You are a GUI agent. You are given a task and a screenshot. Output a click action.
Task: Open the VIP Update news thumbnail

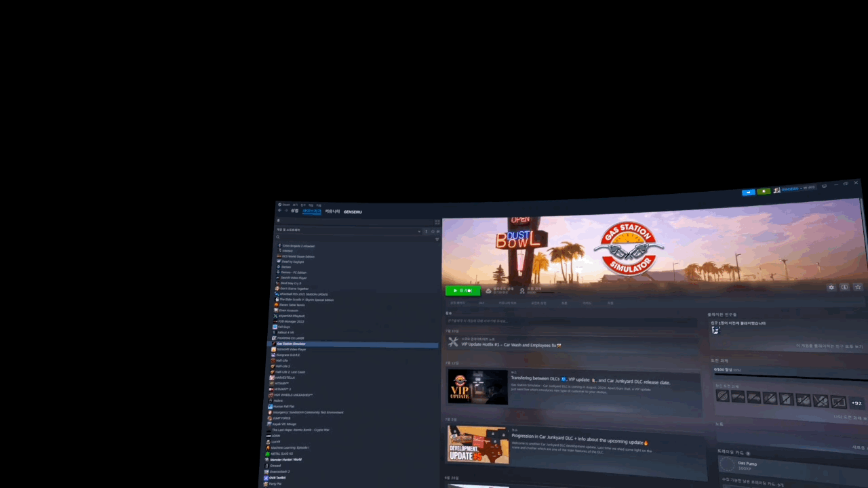pyautogui.click(x=478, y=387)
